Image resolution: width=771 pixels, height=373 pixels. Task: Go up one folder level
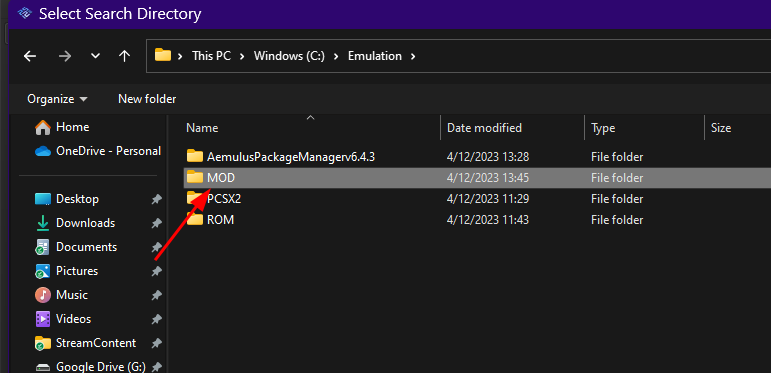coord(124,57)
